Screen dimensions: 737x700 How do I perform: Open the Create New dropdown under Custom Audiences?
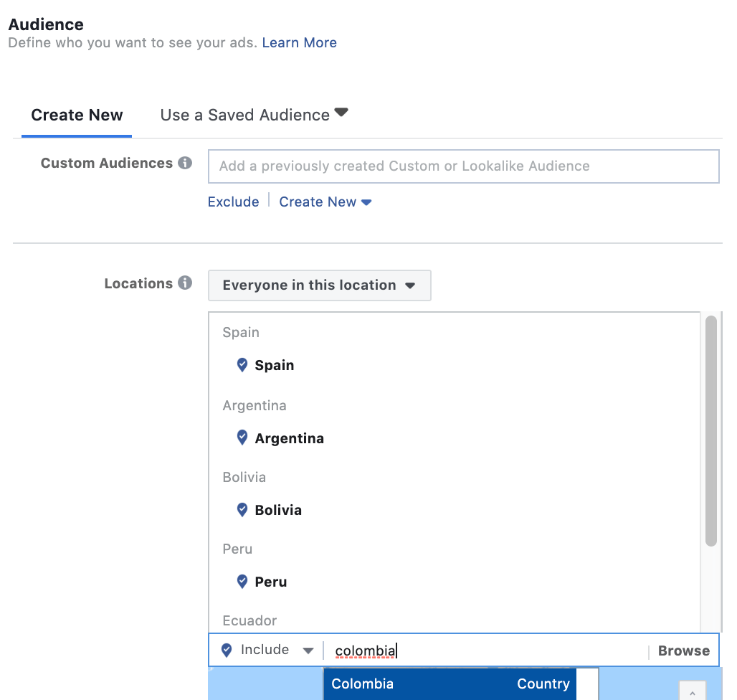pos(325,202)
